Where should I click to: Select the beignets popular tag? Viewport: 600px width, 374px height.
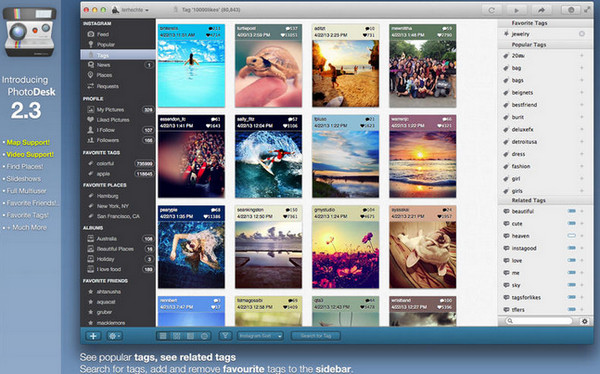pyautogui.click(x=522, y=93)
